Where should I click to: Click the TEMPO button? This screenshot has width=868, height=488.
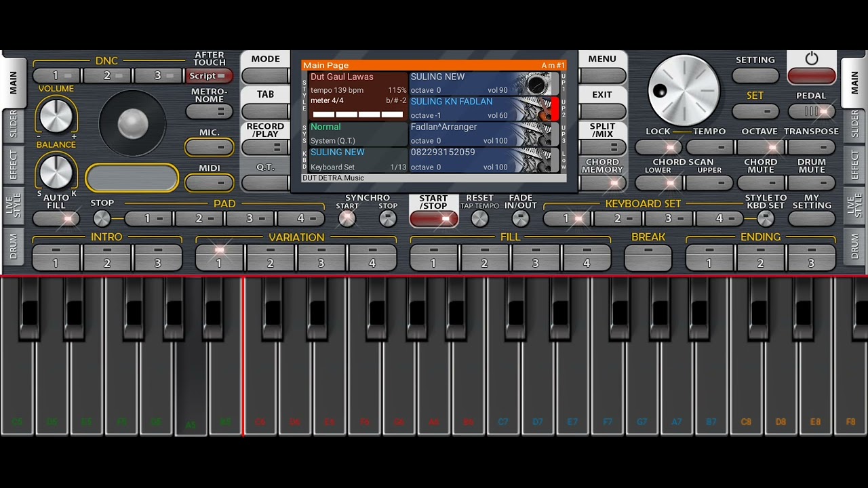coord(710,147)
